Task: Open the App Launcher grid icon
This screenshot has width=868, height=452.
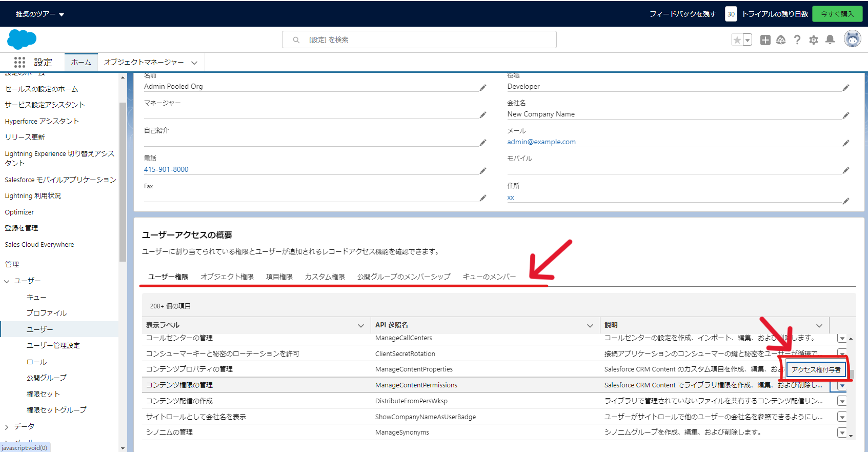Action: (x=19, y=62)
